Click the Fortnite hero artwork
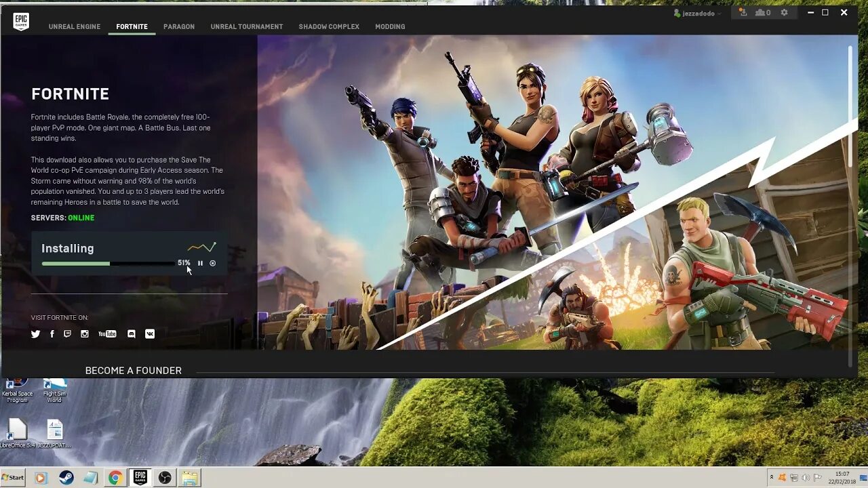868x488 pixels. pos(557,192)
